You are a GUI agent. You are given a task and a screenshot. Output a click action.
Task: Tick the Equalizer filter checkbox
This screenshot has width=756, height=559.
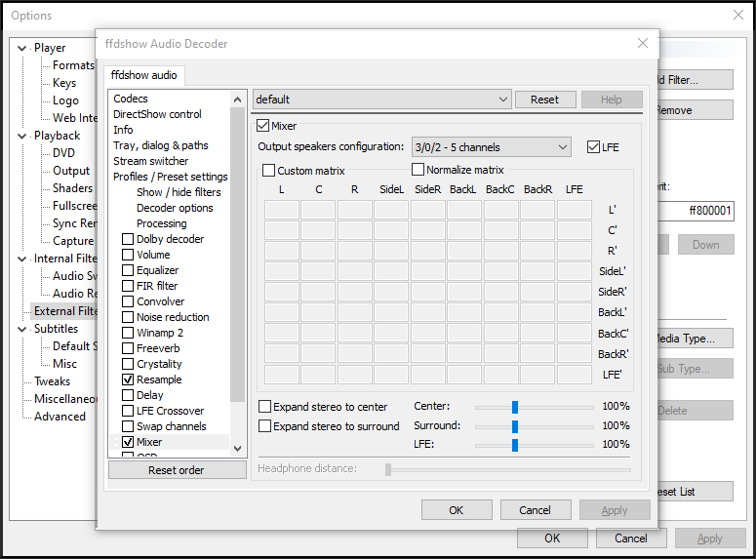[128, 270]
